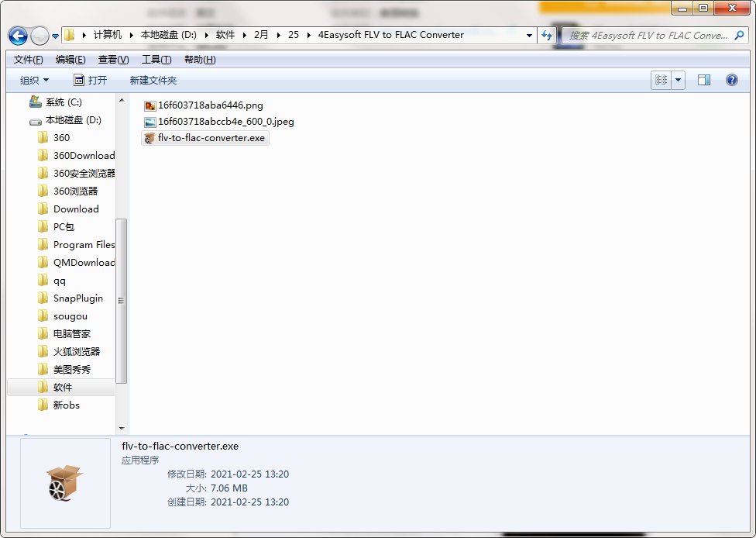Open the 360安全浏览器 folder
Image resolution: width=756 pixels, height=538 pixels.
coord(76,173)
